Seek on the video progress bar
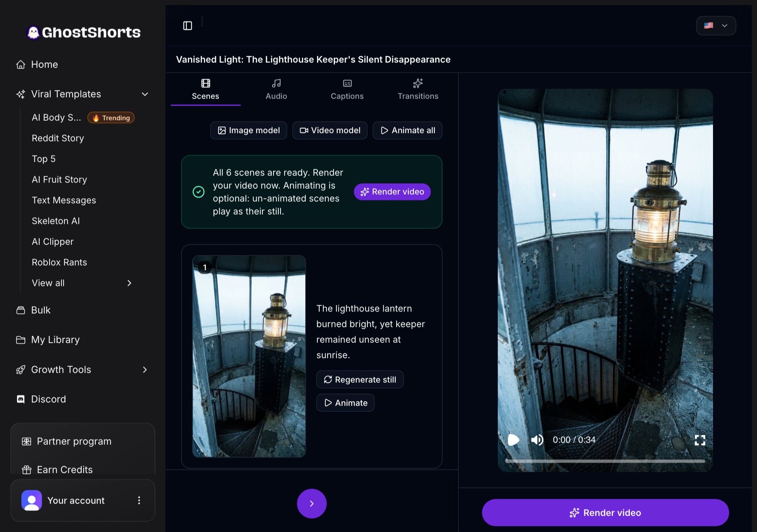The image size is (757, 532). pyautogui.click(x=605, y=461)
